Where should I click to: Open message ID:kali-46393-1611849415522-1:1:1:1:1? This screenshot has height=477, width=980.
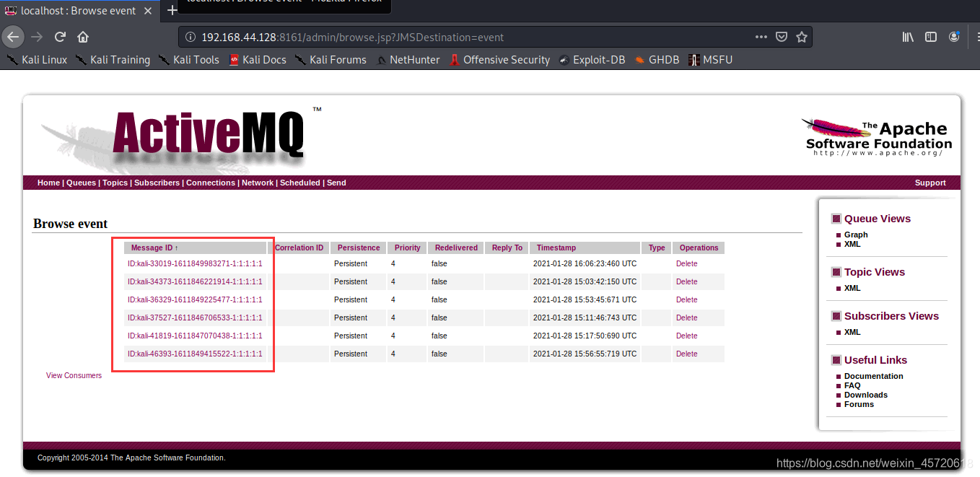click(x=195, y=354)
